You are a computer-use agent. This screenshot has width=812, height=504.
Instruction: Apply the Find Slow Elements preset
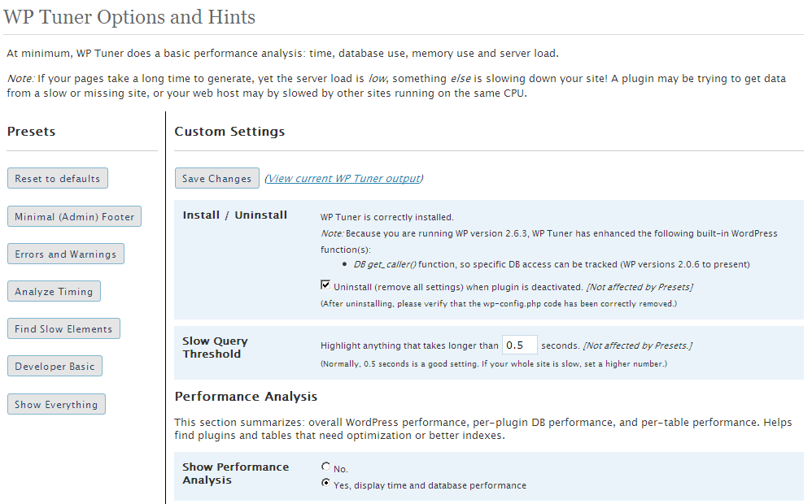(x=63, y=328)
